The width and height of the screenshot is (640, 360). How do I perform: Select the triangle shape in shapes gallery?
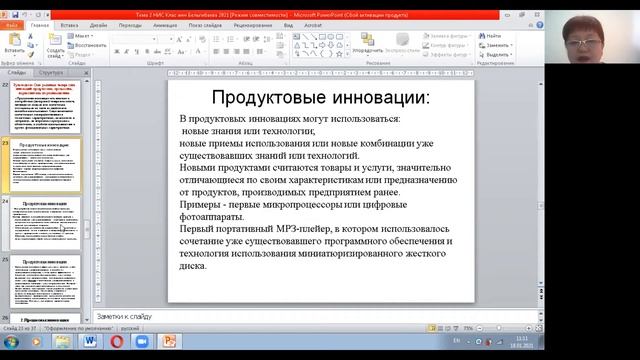(297, 45)
